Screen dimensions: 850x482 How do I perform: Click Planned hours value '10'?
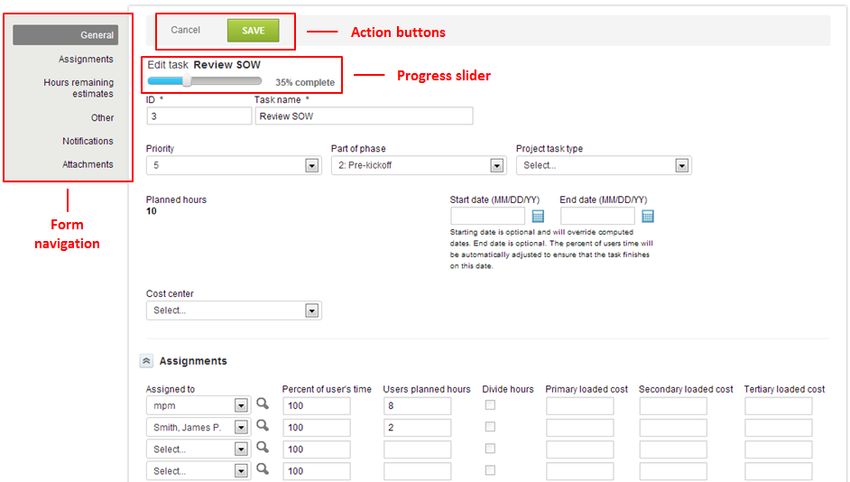151,211
